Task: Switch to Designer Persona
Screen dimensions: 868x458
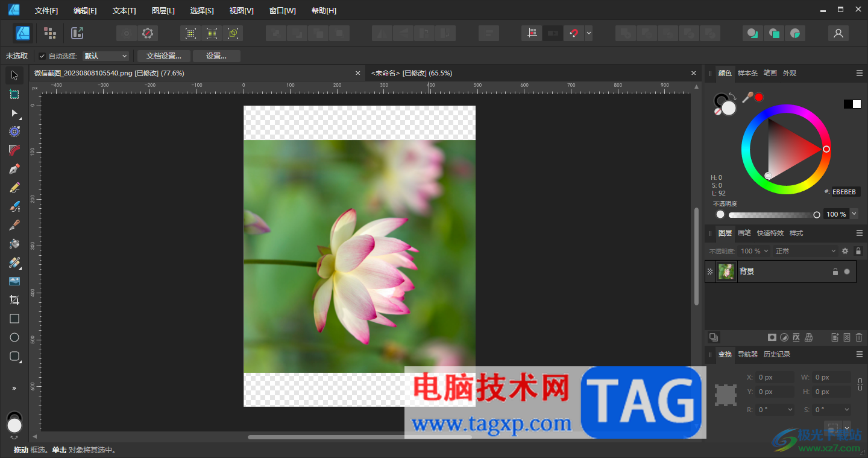Action: coord(23,33)
